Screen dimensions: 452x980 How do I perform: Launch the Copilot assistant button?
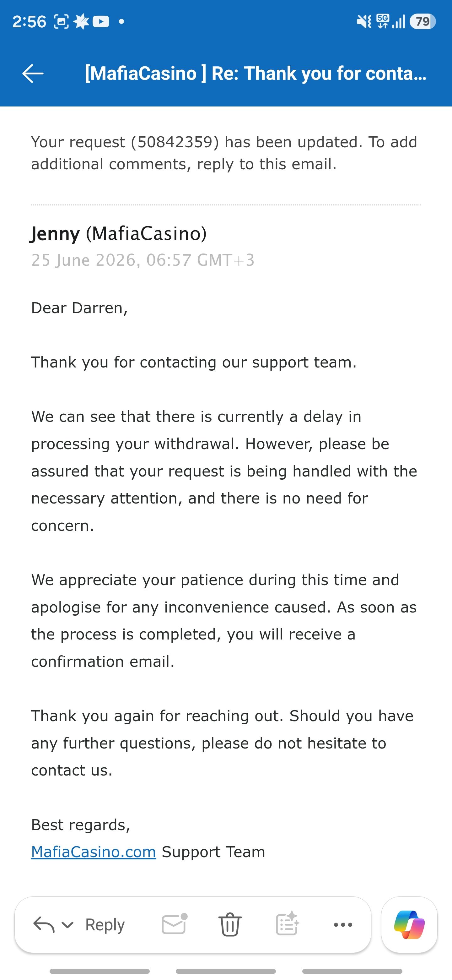click(x=409, y=925)
